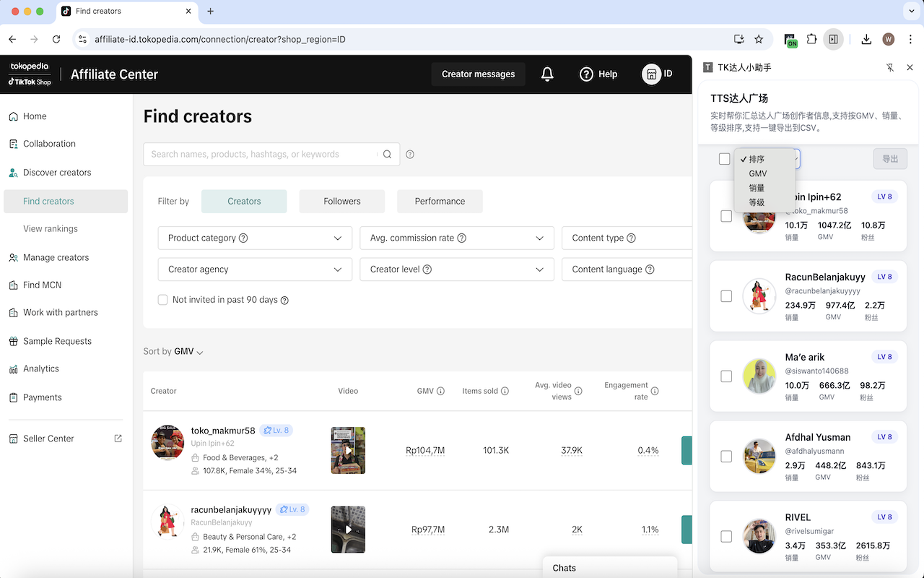Open the notifications bell icon
Image resolution: width=924 pixels, height=578 pixels.
pos(547,74)
